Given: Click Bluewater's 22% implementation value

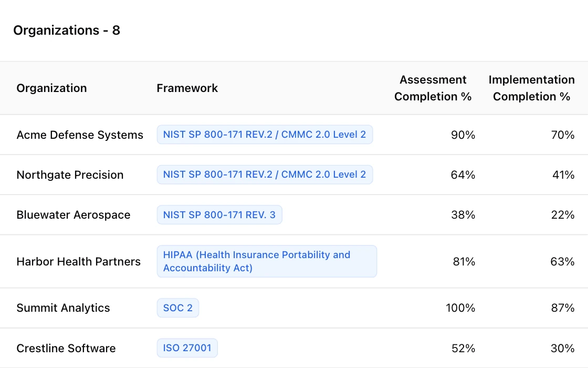Looking at the screenshot, I should pos(563,215).
